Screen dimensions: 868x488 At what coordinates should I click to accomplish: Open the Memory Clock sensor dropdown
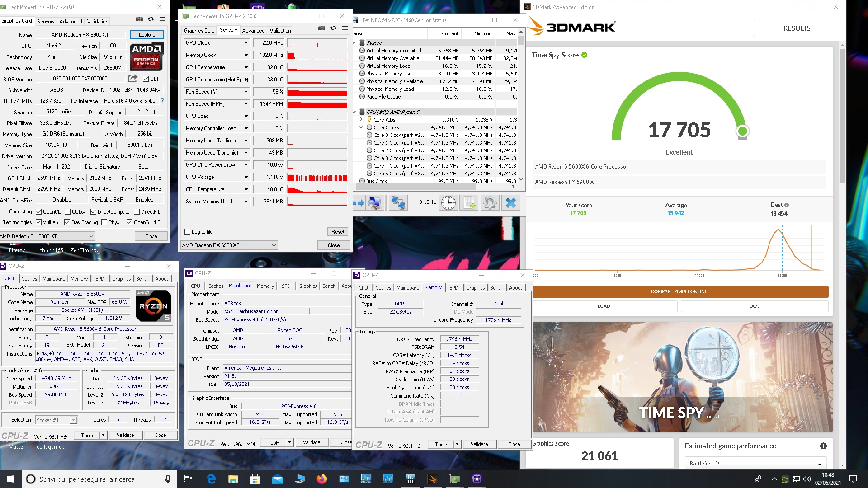pos(246,55)
